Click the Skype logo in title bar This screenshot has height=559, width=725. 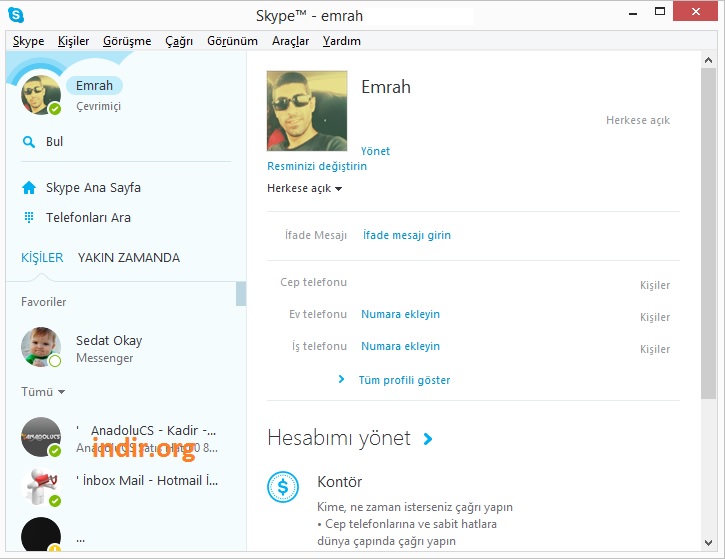click(x=16, y=15)
